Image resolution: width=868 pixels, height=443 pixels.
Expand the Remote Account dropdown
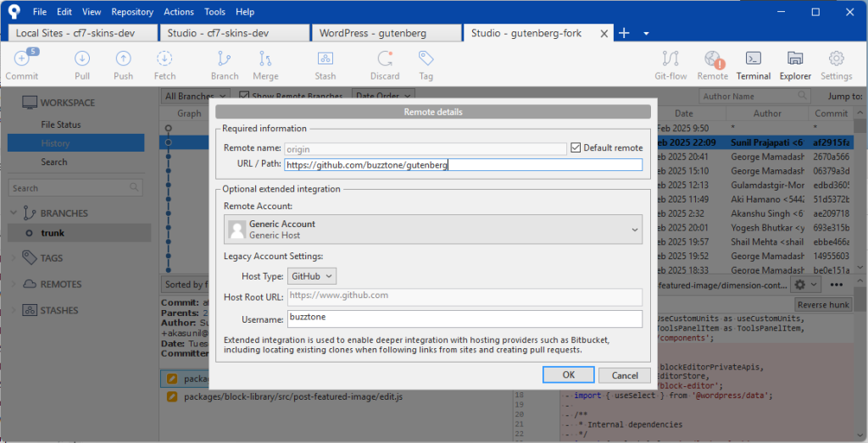432,229
